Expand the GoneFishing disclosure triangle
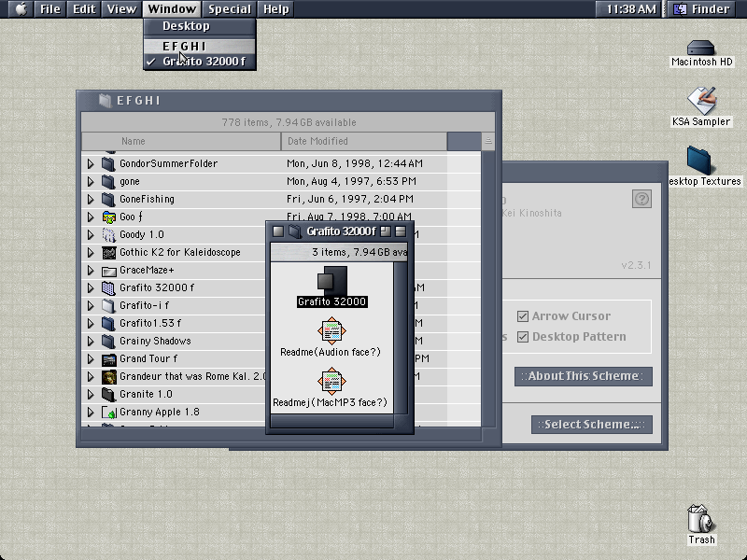The image size is (747, 560). 91,199
